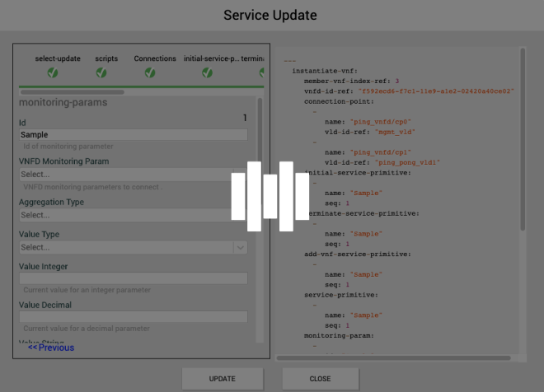Click the Connections step checkmark icon

(x=150, y=72)
